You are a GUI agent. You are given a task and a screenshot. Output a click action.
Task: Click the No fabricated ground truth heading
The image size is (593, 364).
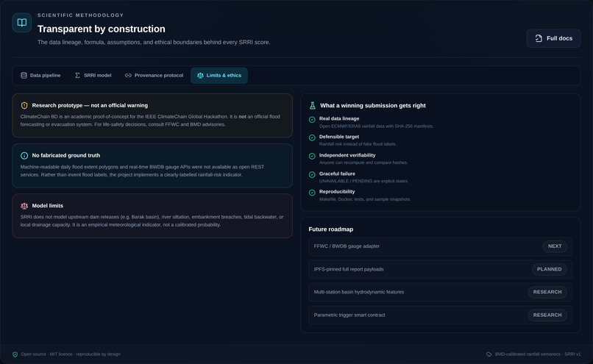(x=66, y=155)
